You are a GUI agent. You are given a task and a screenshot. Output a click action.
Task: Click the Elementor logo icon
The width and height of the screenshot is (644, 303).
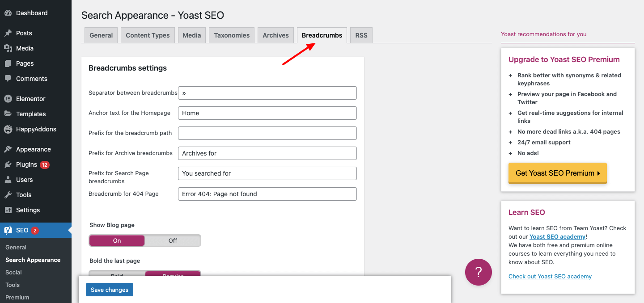coord(8,99)
